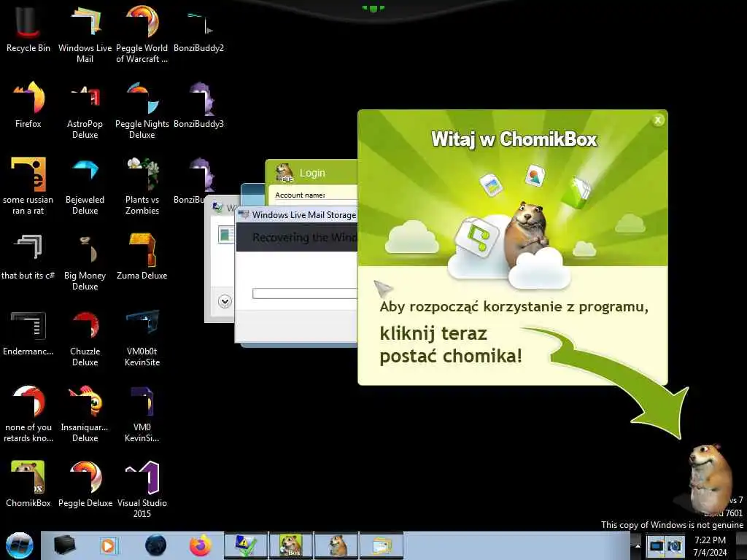Select the Zuma Deluxe desktop icon

tap(142, 256)
